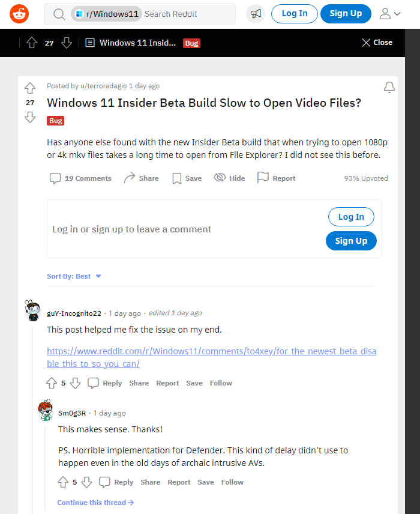Report the post with flag icon

pyautogui.click(x=276, y=178)
